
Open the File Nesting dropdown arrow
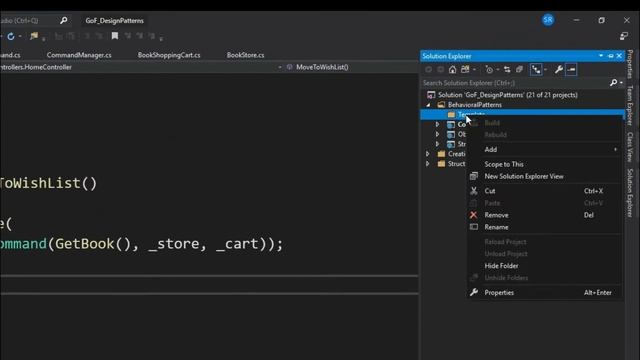545,70
